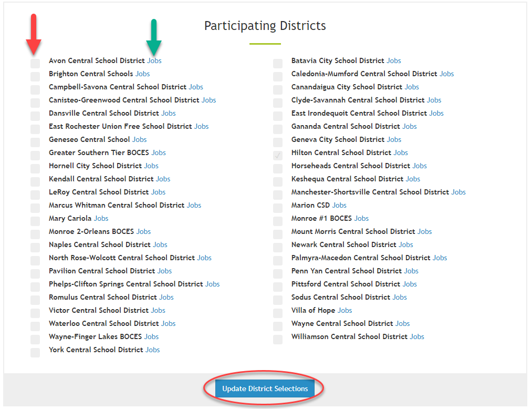View Jobs for Naples Central School District

tap(160, 244)
